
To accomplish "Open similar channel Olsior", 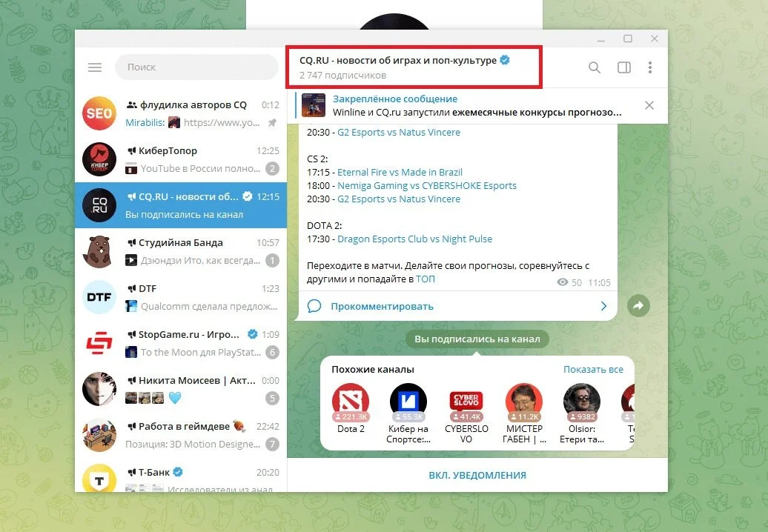I will [x=582, y=413].
